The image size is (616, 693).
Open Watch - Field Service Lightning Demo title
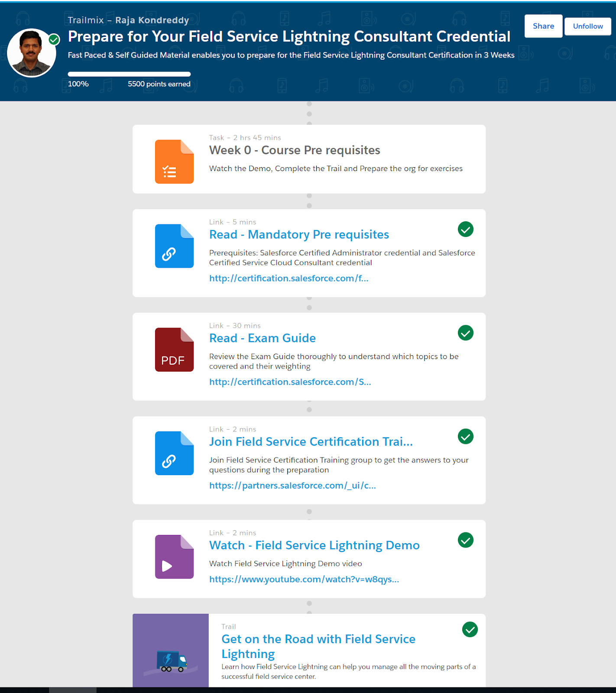[314, 545]
